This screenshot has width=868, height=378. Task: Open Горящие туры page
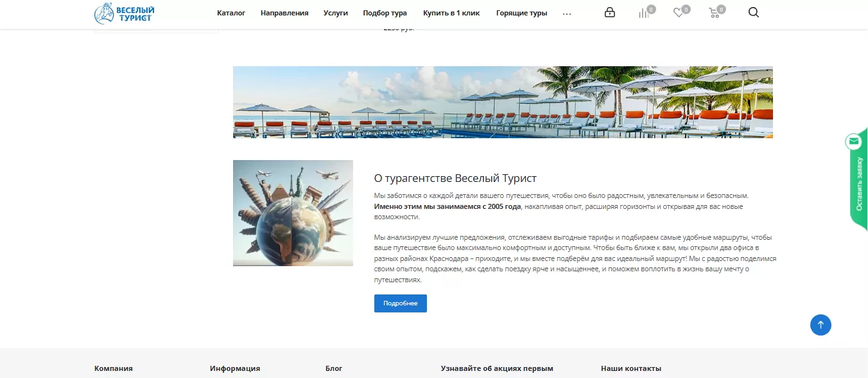(x=522, y=13)
